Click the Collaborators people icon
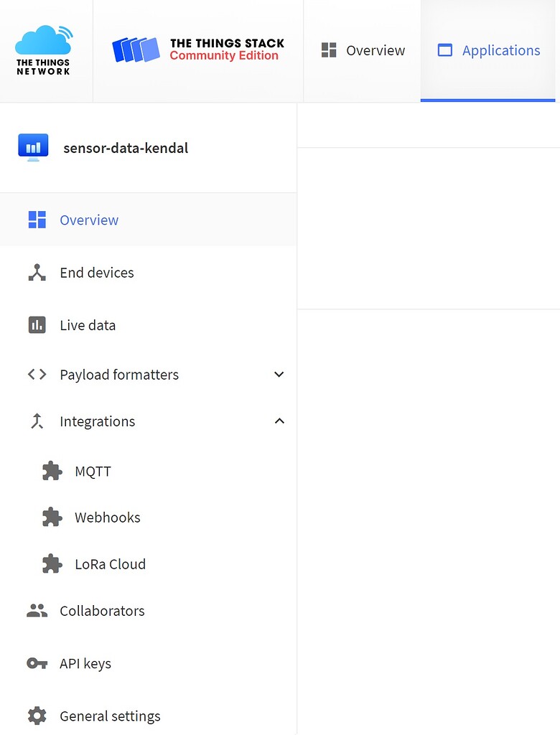The width and height of the screenshot is (560, 735). coord(37,610)
